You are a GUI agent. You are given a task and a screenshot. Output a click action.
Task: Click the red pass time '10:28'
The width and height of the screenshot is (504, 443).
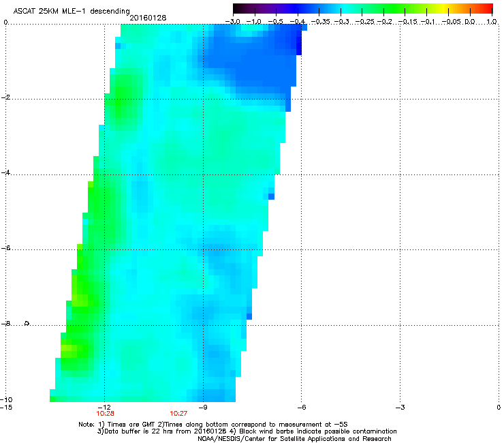click(x=105, y=414)
